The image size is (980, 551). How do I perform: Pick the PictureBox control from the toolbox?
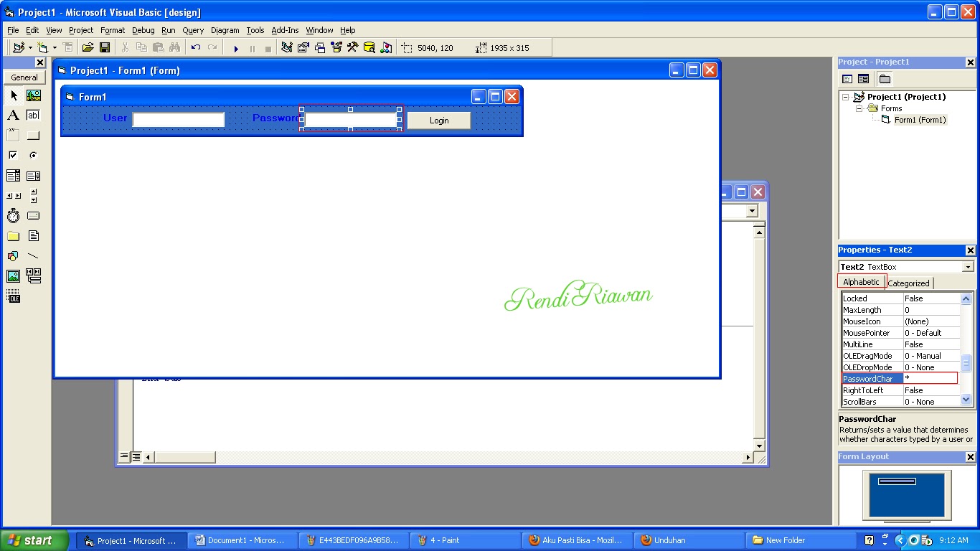click(x=33, y=95)
